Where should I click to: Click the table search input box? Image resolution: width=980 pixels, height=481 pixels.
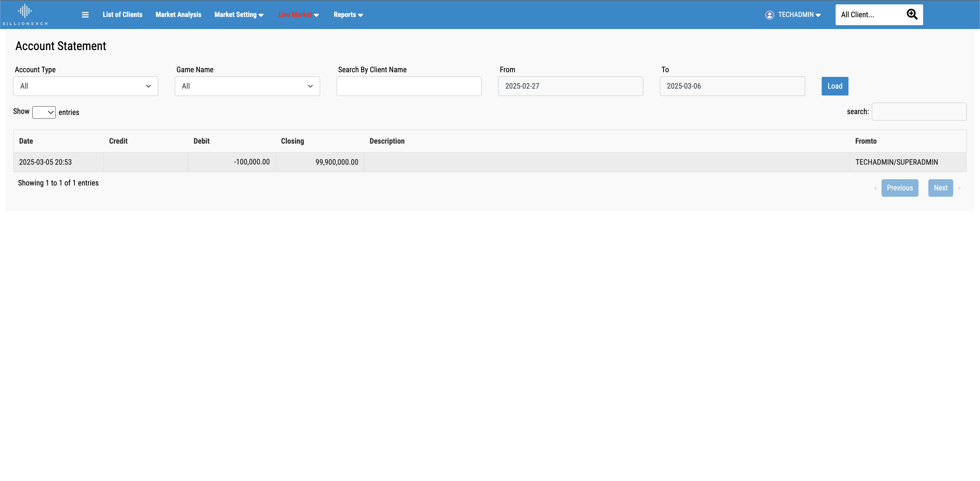(x=919, y=112)
